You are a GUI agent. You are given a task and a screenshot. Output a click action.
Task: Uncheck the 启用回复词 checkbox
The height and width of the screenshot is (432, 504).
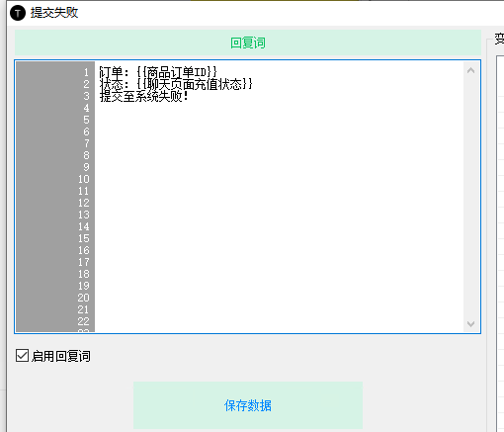tap(22, 356)
